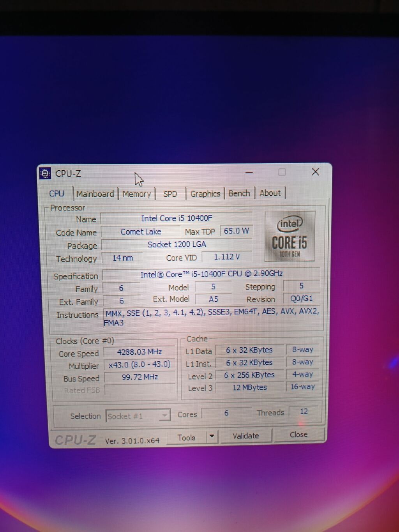
Task: Click the Close button at bottom
Action: (299, 435)
